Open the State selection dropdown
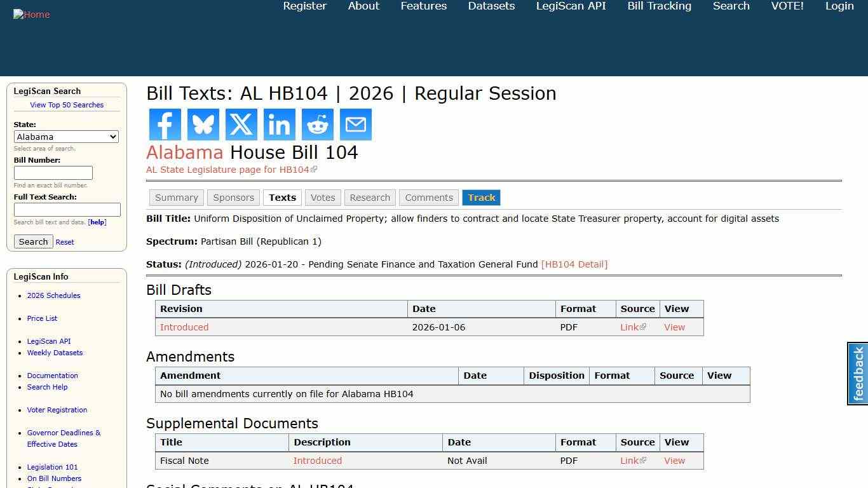Viewport: 868px width, 488px height. tap(66, 137)
